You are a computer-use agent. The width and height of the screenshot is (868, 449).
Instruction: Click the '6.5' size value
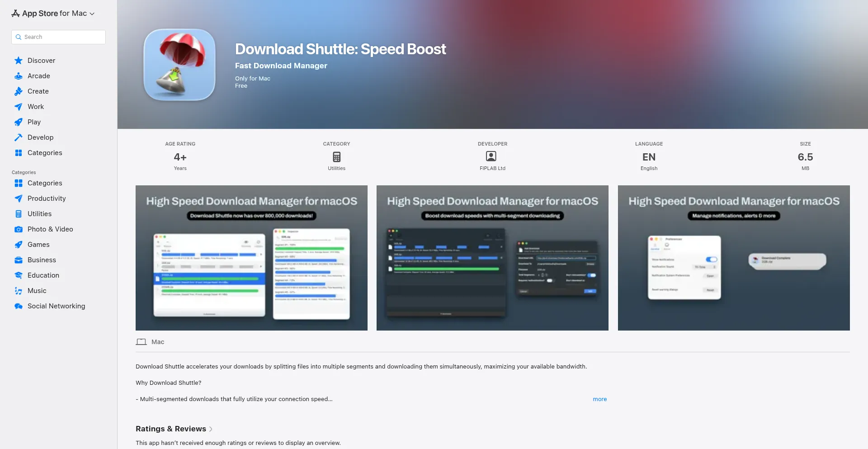806,157
